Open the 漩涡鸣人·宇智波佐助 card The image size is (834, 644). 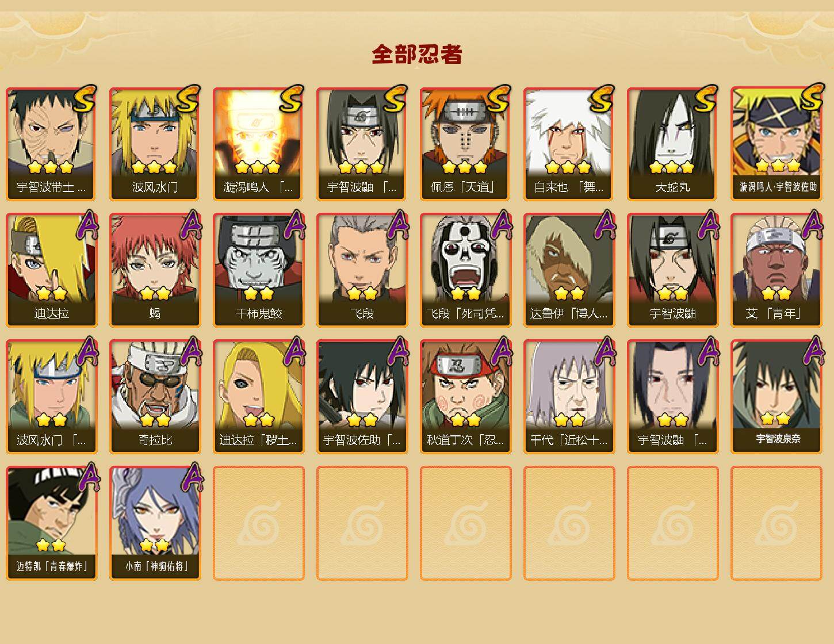(776, 144)
